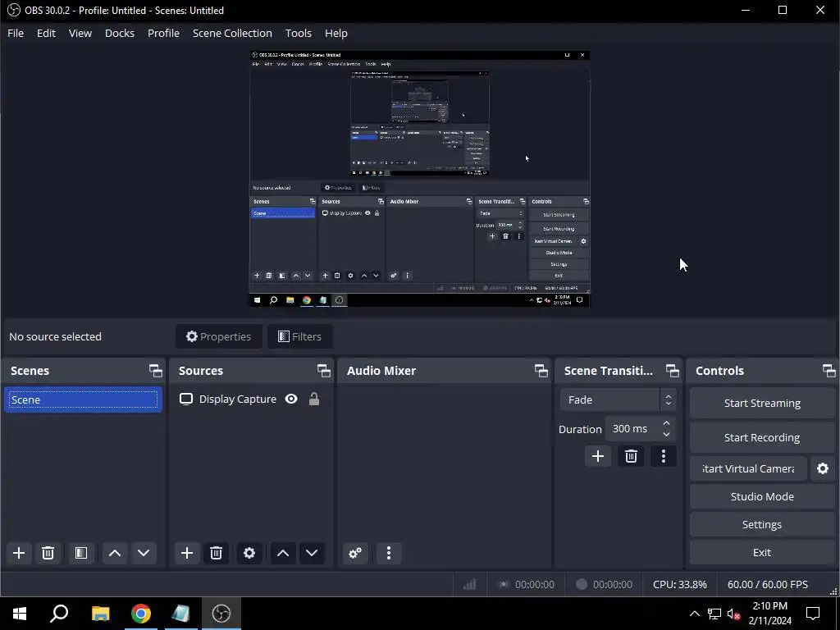Open the Docks menu
Viewport: 840px width, 630px height.
[x=120, y=33]
